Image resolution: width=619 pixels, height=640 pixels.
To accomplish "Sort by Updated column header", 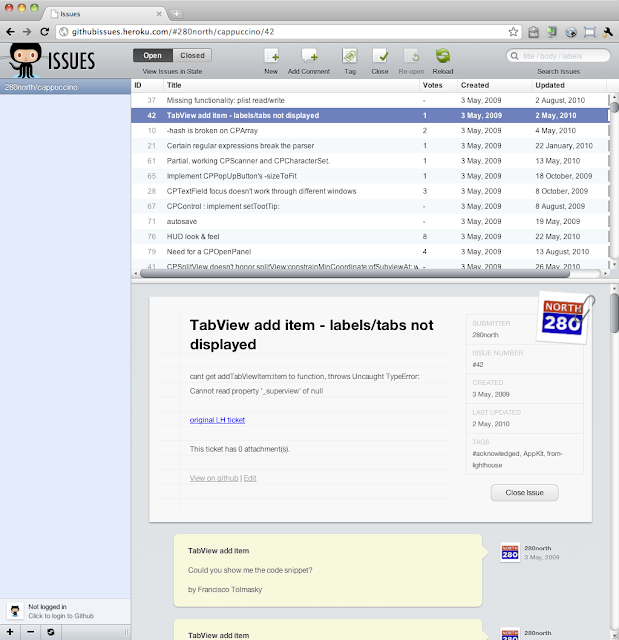I will [569, 85].
